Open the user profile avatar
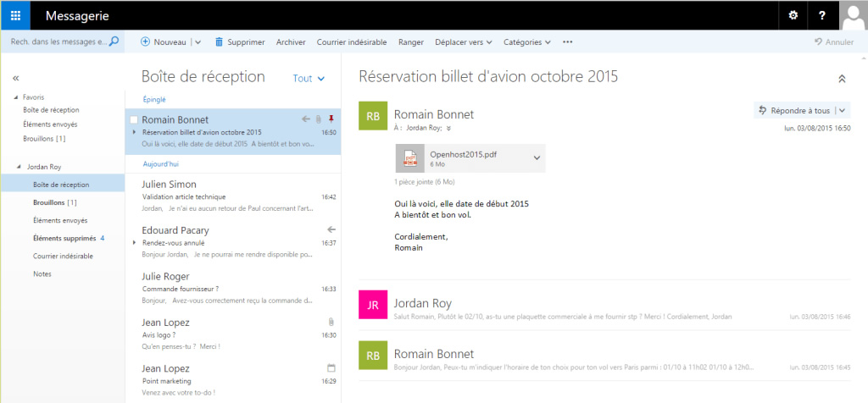The image size is (868, 403). tap(854, 15)
